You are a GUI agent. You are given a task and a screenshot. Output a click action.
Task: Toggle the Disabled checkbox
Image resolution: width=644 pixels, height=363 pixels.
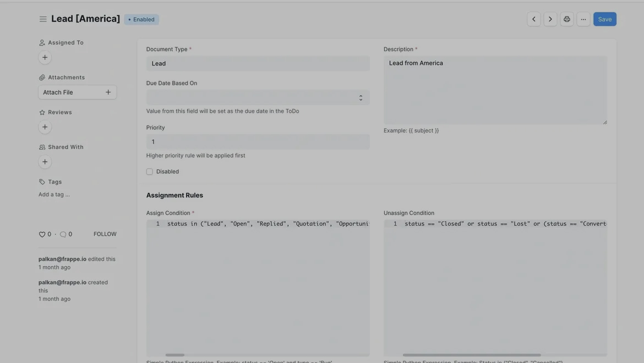click(150, 172)
